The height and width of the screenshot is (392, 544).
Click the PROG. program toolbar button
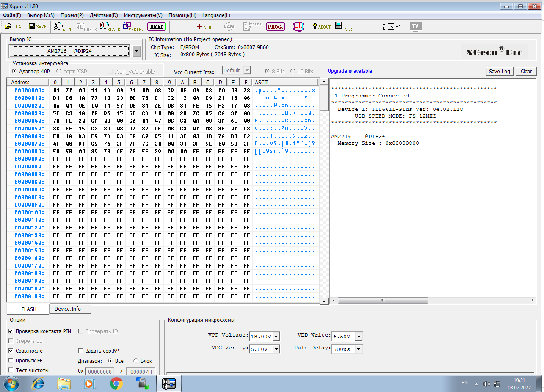276,27
